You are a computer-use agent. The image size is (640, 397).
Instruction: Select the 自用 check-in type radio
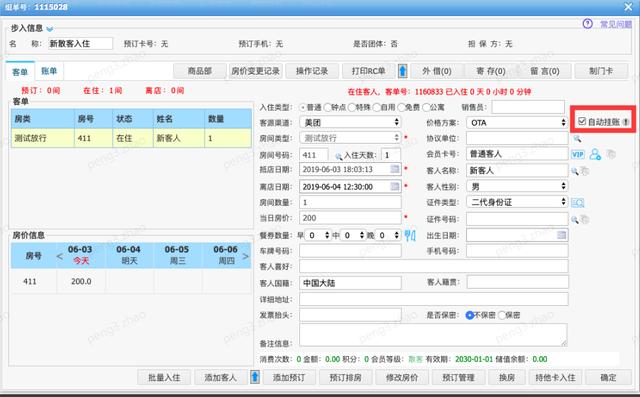[377, 108]
